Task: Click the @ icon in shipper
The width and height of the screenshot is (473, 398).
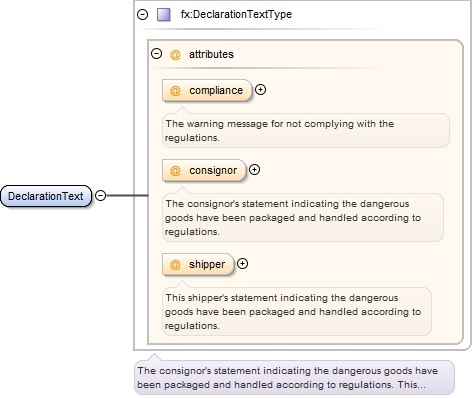Action: [x=175, y=264]
